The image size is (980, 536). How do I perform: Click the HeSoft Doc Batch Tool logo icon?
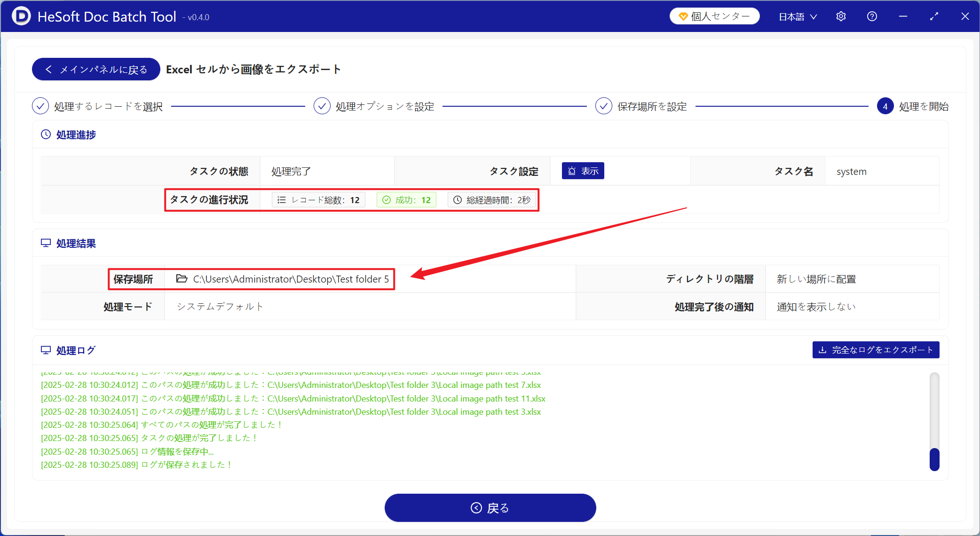pos(21,16)
